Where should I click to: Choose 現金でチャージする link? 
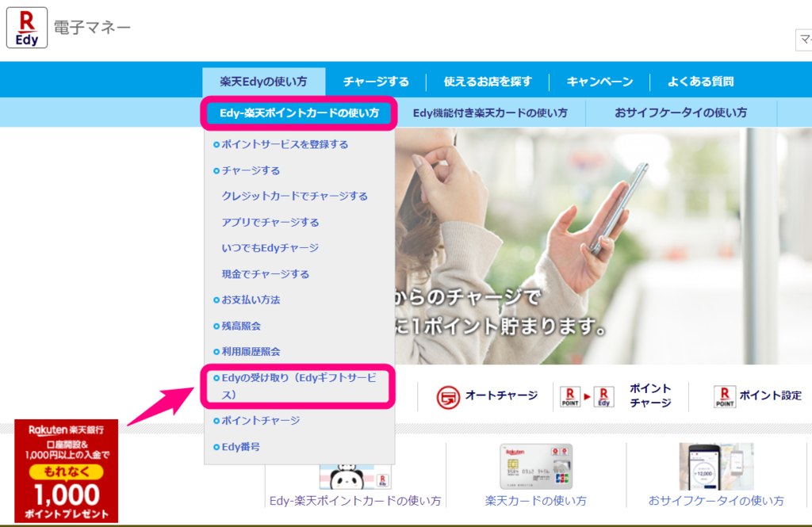(x=265, y=274)
